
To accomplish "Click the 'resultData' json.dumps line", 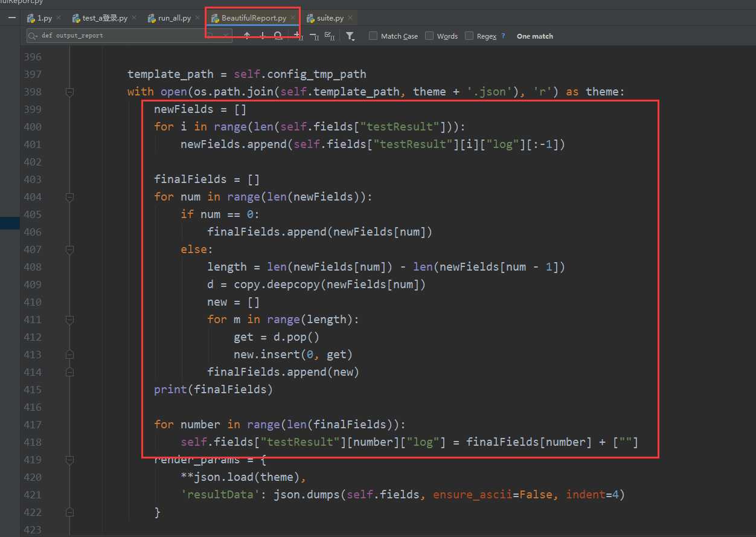I will (x=403, y=495).
